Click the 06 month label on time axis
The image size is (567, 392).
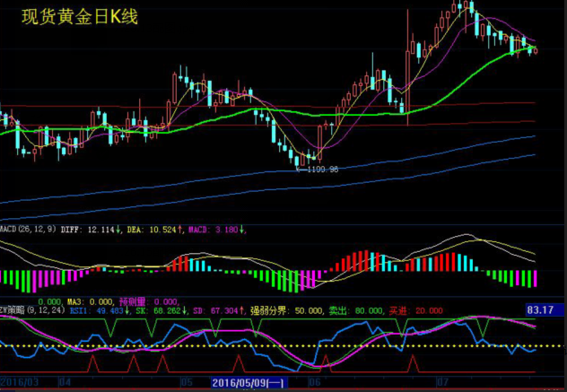point(314,383)
